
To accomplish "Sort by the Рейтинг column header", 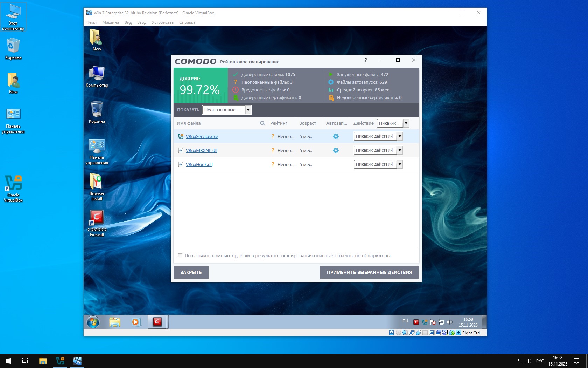I will (x=279, y=123).
